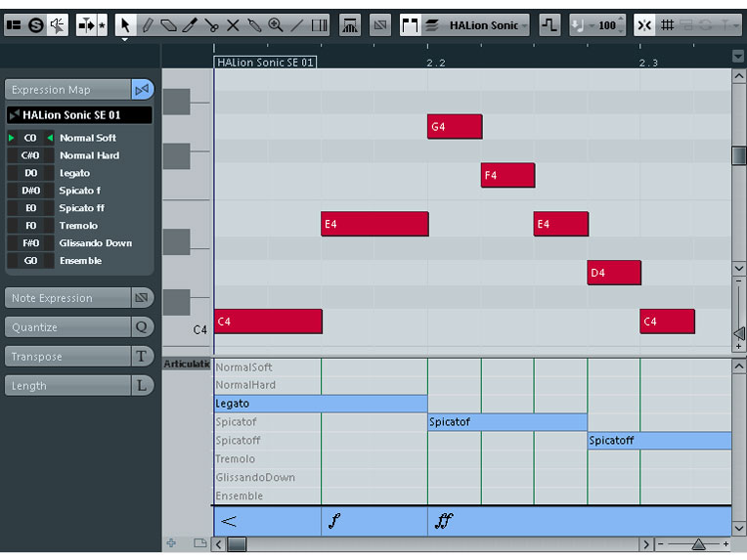The height and width of the screenshot is (560, 747).
Task: Click the Set up Window Layout icon
Action: tap(15, 24)
